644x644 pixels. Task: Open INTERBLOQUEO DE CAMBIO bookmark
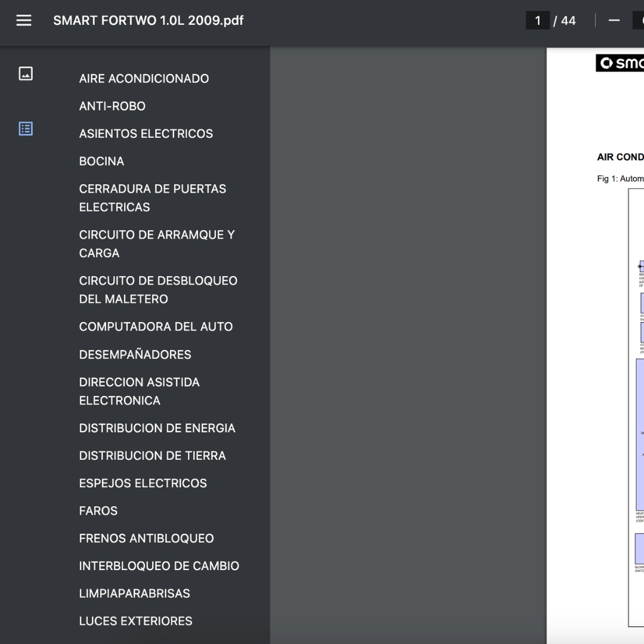(x=159, y=565)
